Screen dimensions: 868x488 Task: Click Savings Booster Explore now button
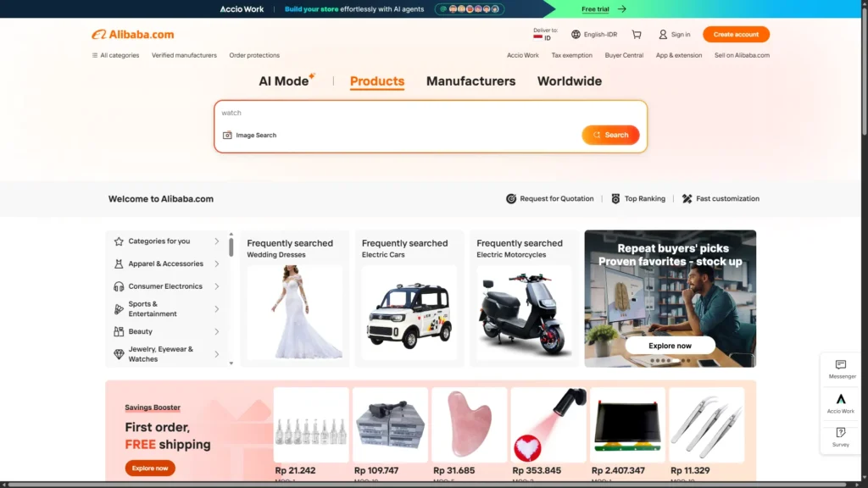[x=150, y=468]
